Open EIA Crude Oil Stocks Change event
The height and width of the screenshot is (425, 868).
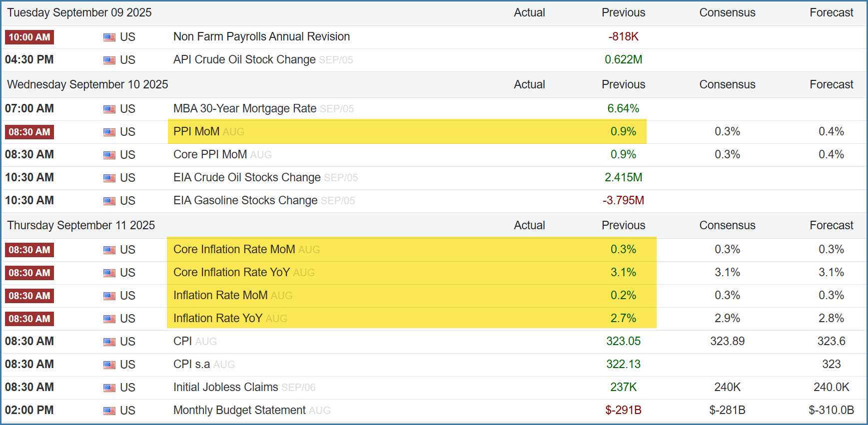coord(247,177)
